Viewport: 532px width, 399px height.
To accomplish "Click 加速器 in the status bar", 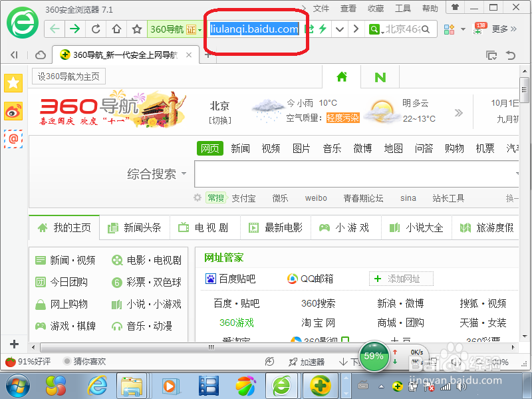I will (x=307, y=362).
